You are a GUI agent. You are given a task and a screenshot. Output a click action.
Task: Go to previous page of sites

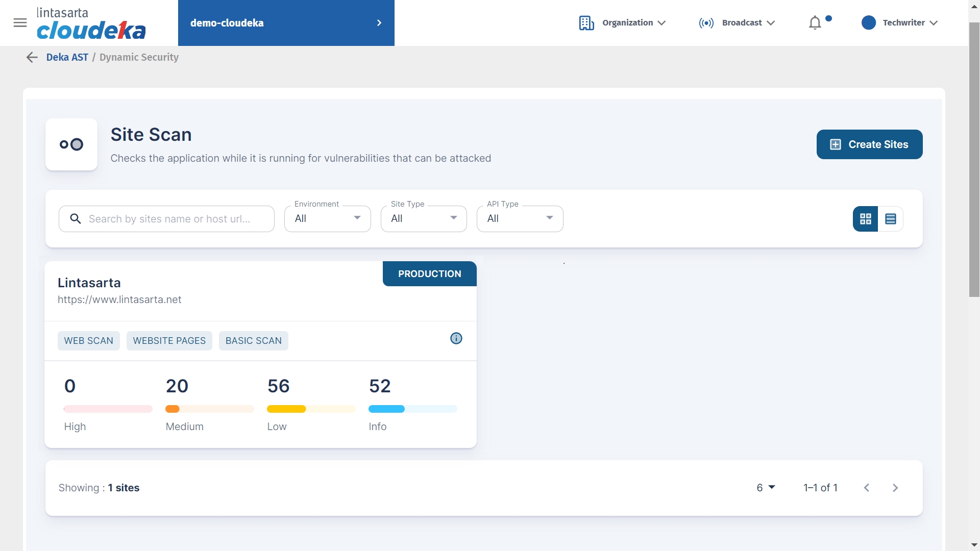[x=867, y=488]
